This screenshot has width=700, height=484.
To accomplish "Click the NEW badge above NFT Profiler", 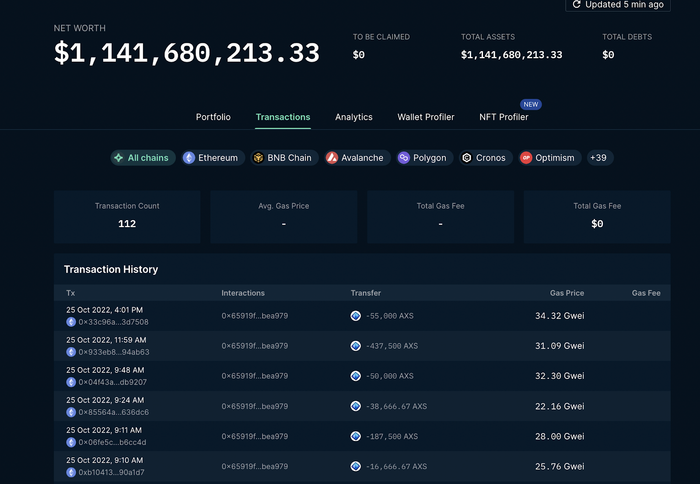I will [531, 104].
